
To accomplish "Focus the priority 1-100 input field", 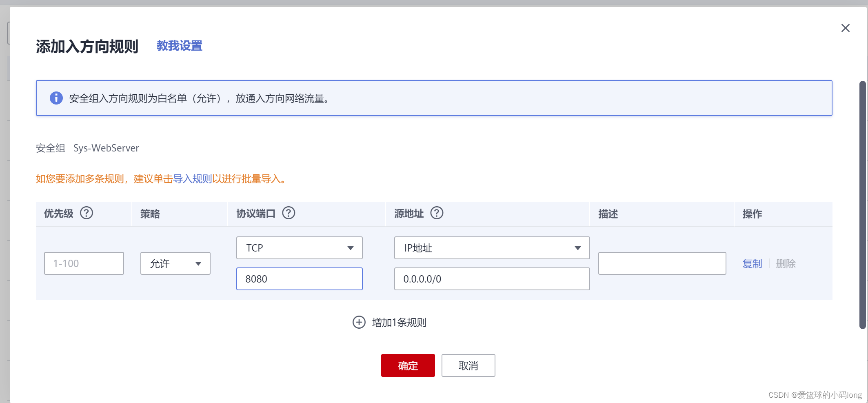I will 84,263.
